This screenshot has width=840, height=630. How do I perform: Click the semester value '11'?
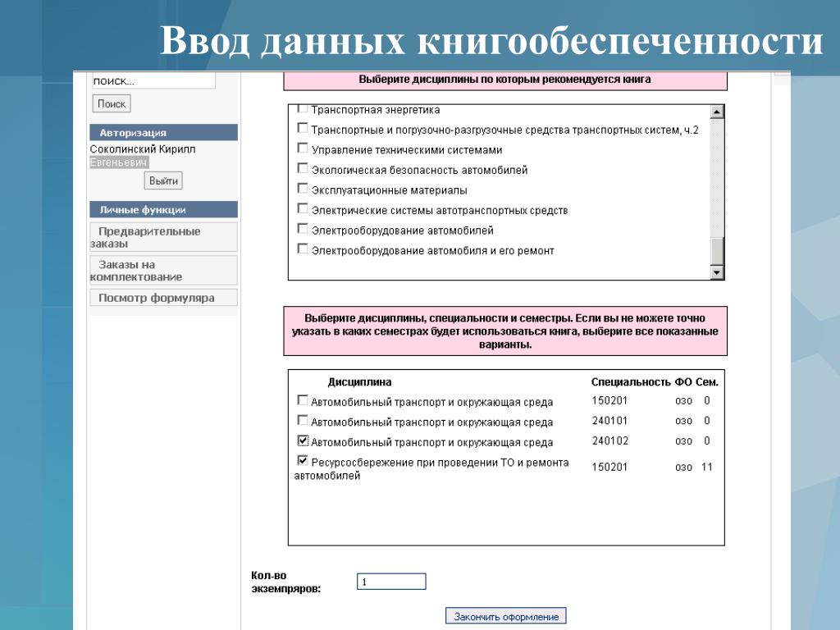[x=706, y=467]
